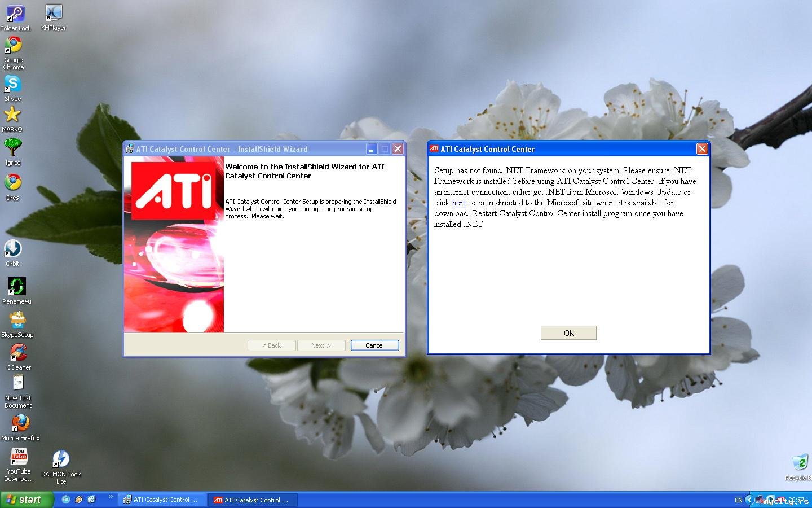Select the Recycle Bin icon
Viewport: 812px width, 508px height.
[800, 467]
